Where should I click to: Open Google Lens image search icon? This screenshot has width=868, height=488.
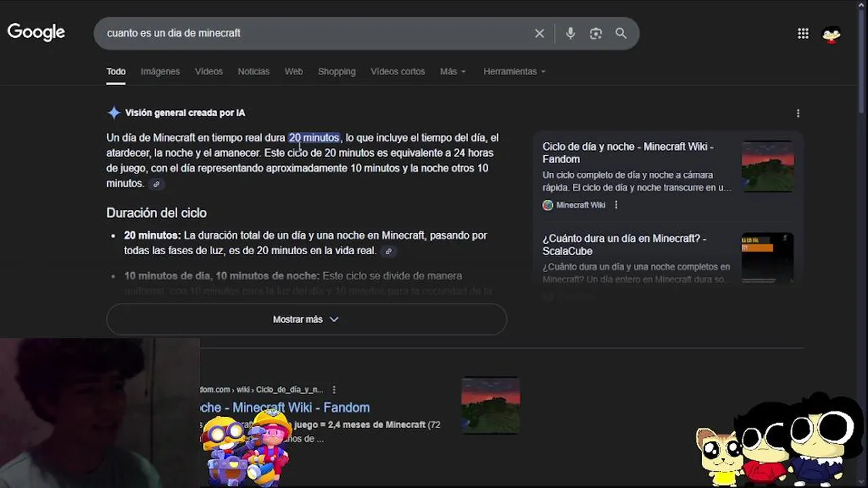point(595,33)
